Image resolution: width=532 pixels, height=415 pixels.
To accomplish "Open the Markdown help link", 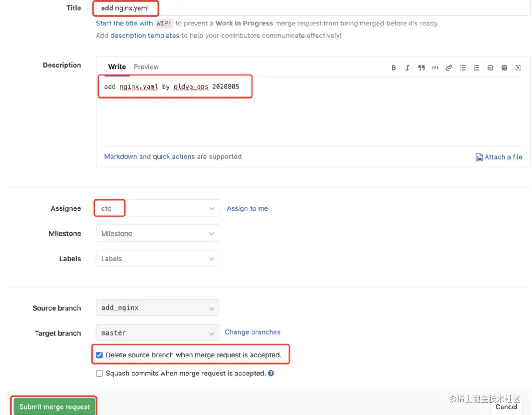I will [120, 157].
